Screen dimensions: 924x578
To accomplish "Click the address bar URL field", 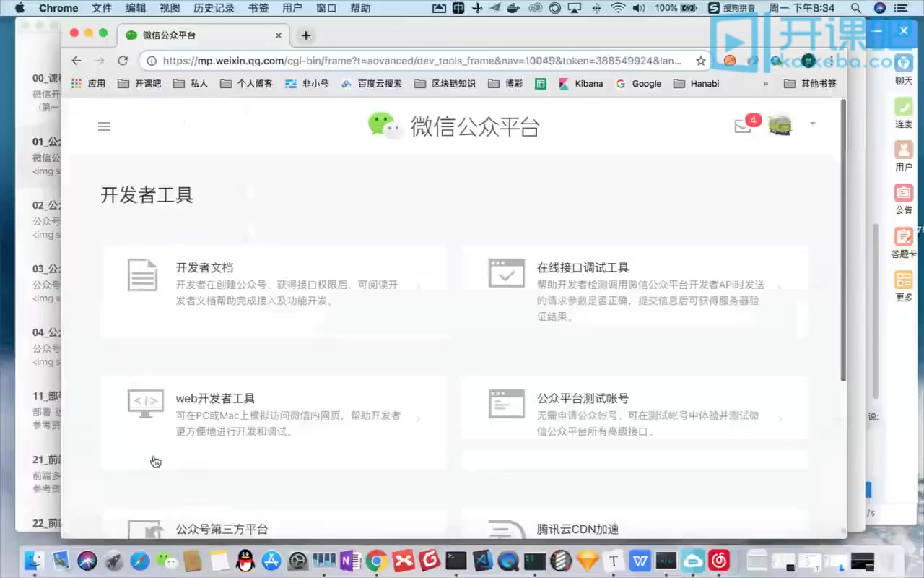I will pos(422,61).
